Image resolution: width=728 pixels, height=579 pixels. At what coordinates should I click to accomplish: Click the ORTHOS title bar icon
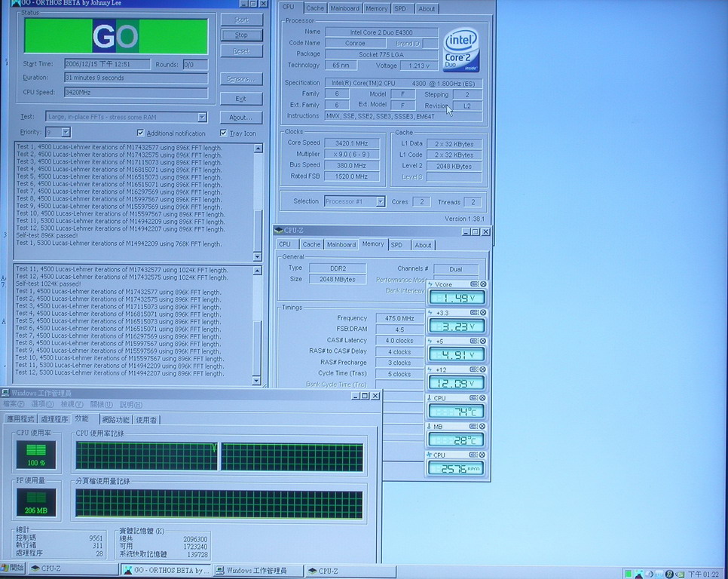(x=15, y=3)
